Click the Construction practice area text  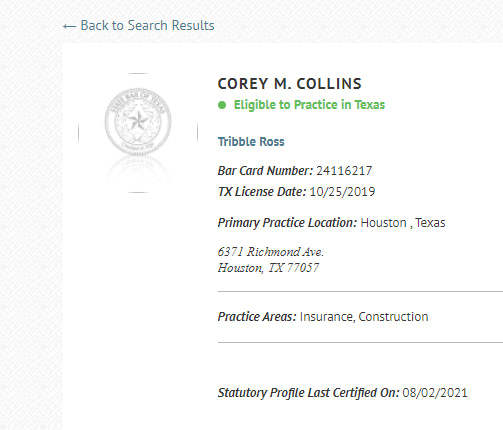coord(393,317)
